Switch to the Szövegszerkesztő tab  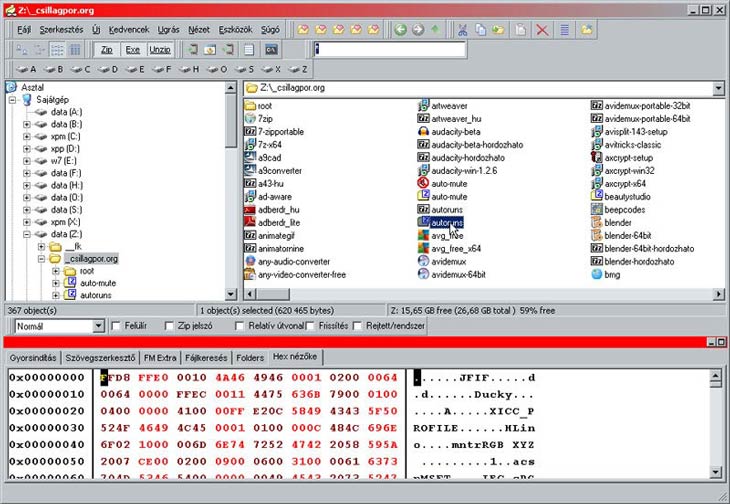pyautogui.click(x=100, y=358)
